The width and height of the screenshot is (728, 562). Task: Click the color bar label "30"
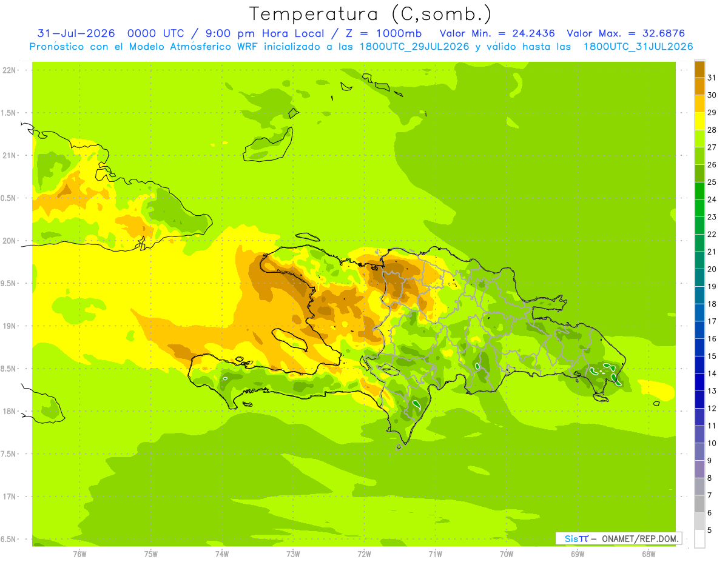click(712, 95)
